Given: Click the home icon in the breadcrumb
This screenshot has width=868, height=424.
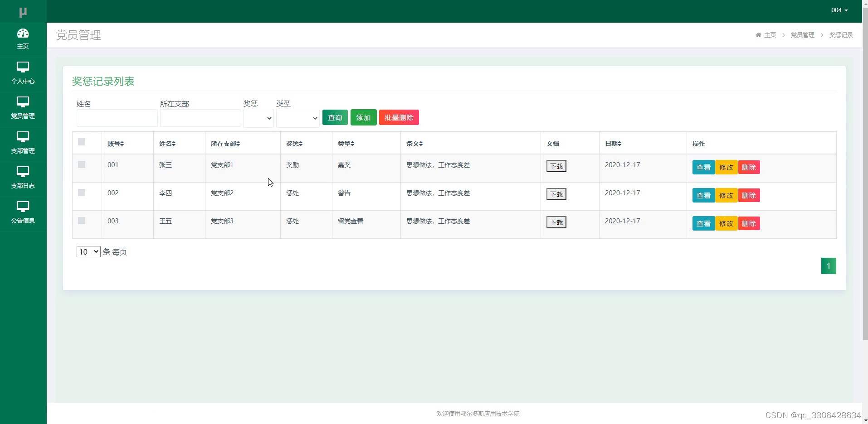Looking at the screenshot, I should coord(758,35).
